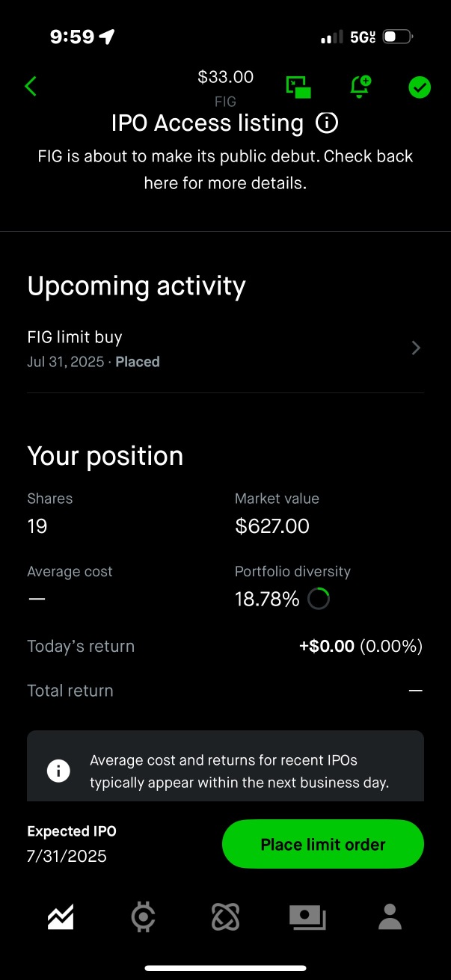Switch to the investing chart tab

61,916
